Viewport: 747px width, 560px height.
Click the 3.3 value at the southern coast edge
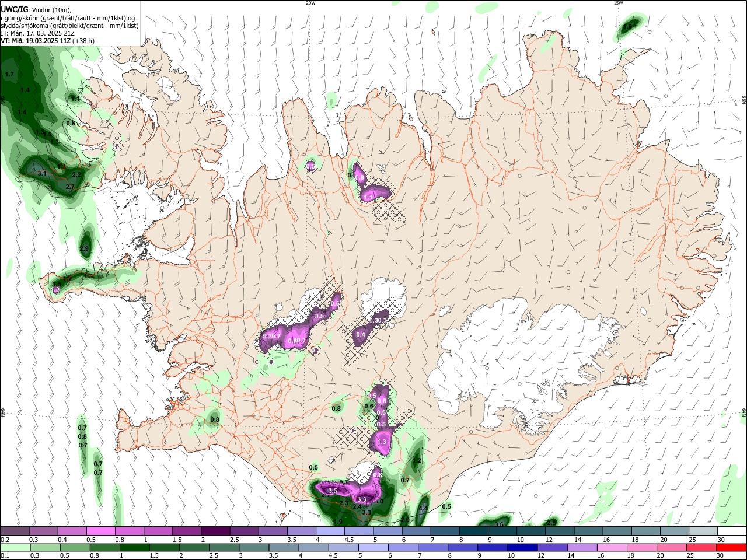[x=366, y=512]
